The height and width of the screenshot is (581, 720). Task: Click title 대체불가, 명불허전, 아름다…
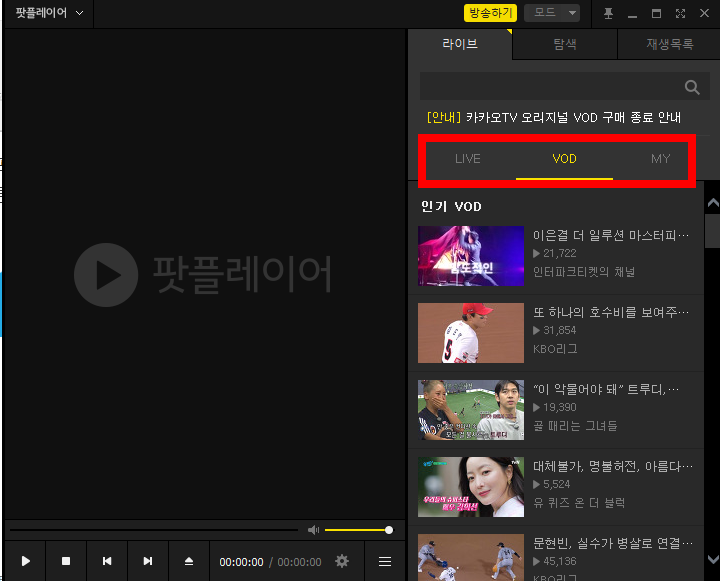[613, 467]
